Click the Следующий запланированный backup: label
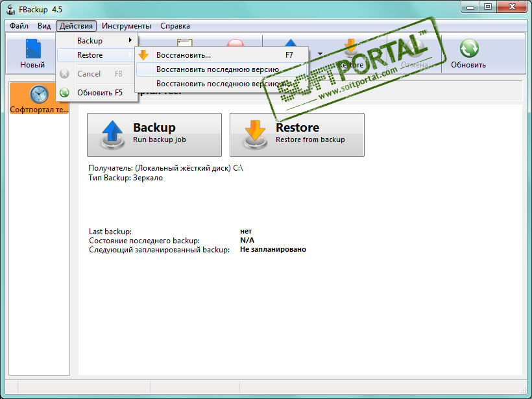The width and height of the screenshot is (532, 399). coord(159,250)
